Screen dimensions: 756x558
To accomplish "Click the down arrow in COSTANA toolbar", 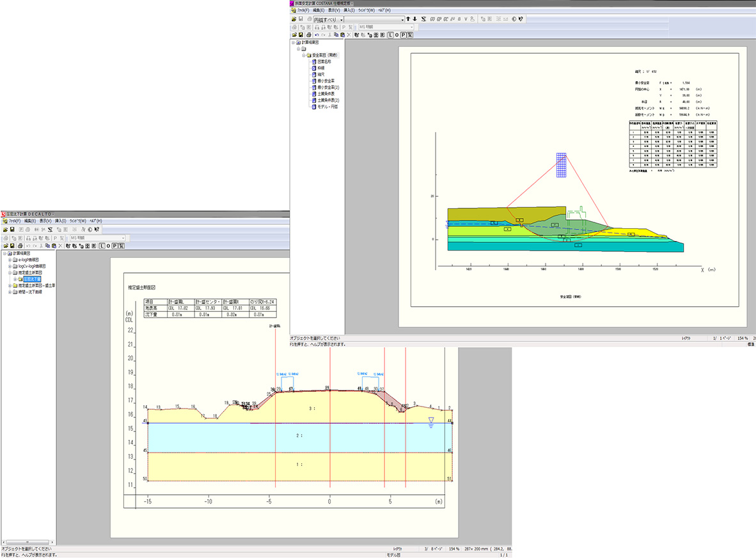I will coord(415,19).
